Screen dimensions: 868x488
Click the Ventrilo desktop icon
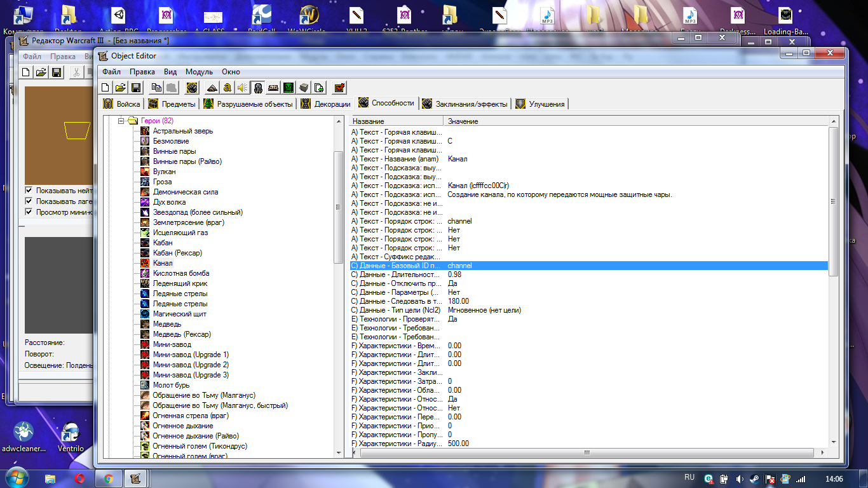click(x=71, y=436)
